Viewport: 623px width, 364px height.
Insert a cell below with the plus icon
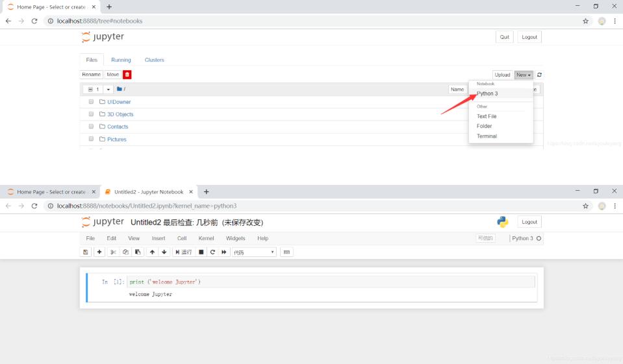[x=99, y=252]
